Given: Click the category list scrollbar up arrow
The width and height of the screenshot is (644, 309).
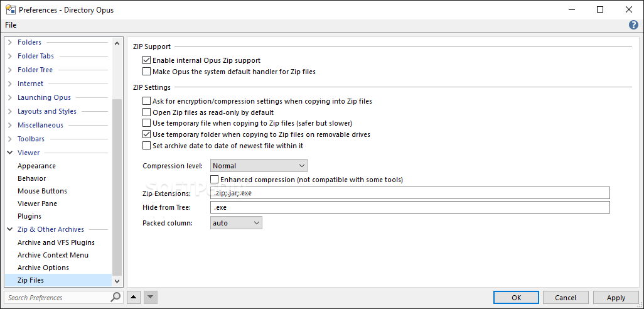Looking at the screenshot, I should [x=117, y=43].
